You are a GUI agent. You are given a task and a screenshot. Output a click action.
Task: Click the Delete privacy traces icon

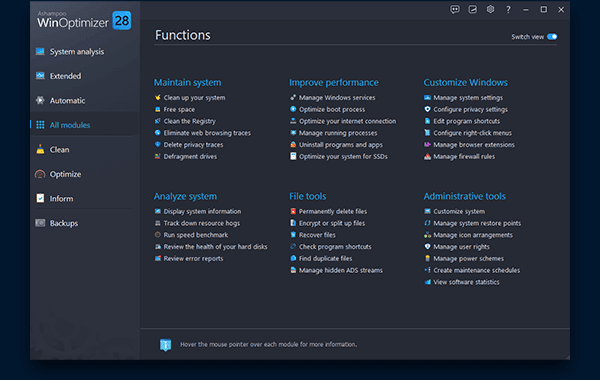point(158,145)
